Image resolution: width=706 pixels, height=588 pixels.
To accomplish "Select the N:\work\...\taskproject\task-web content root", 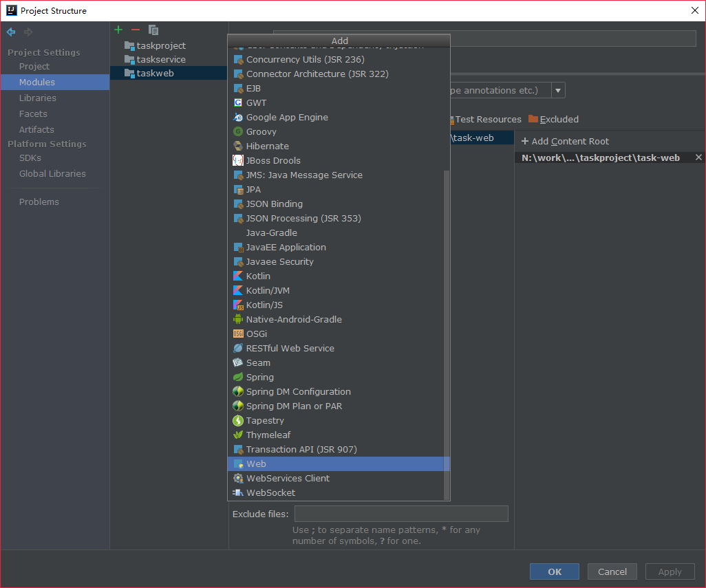I will pos(601,157).
